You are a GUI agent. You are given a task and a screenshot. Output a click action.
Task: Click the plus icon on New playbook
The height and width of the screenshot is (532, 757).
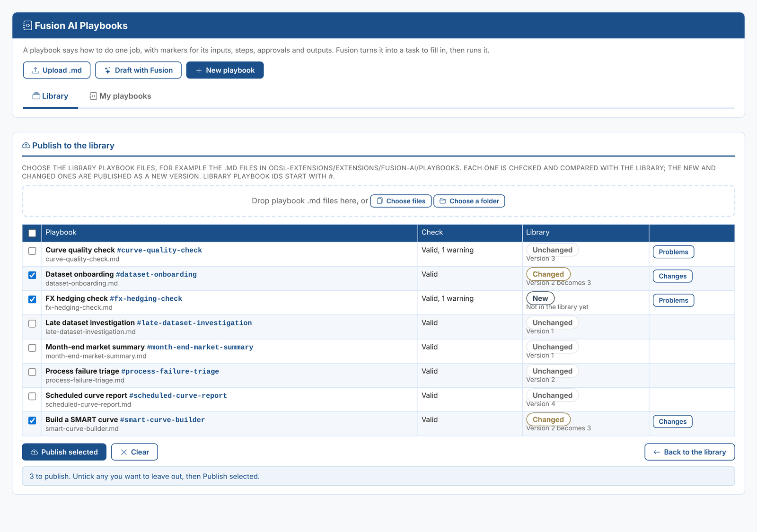click(x=199, y=70)
